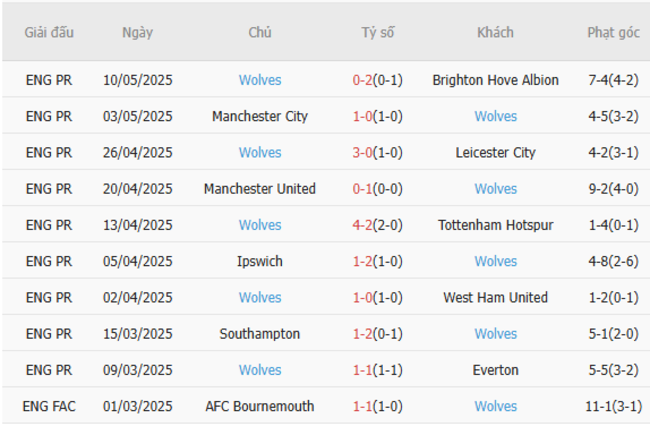Screen dimensions: 650x435
Task: Open the 3-0 score of Leicester City match
Action: tap(364, 153)
